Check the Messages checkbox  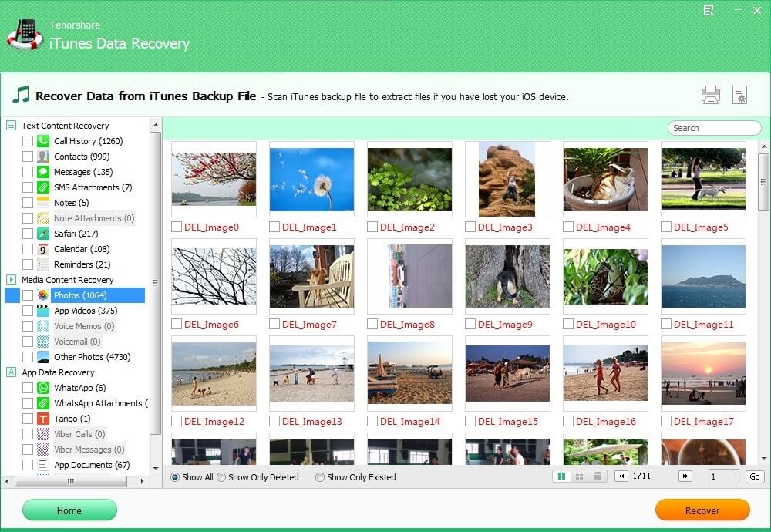[x=28, y=172]
